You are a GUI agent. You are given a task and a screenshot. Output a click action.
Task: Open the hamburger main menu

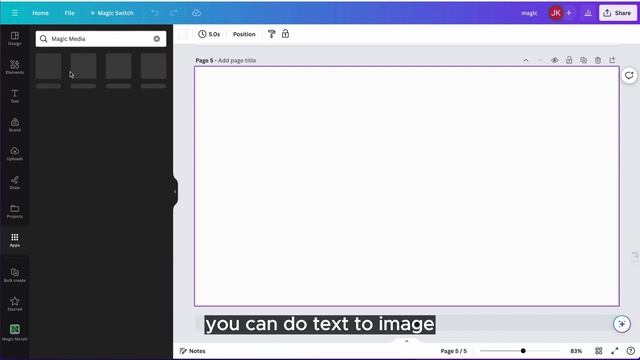coord(15,13)
